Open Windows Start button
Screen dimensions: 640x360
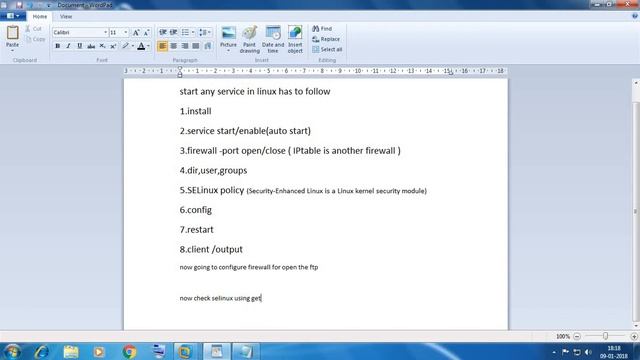click(x=12, y=351)
